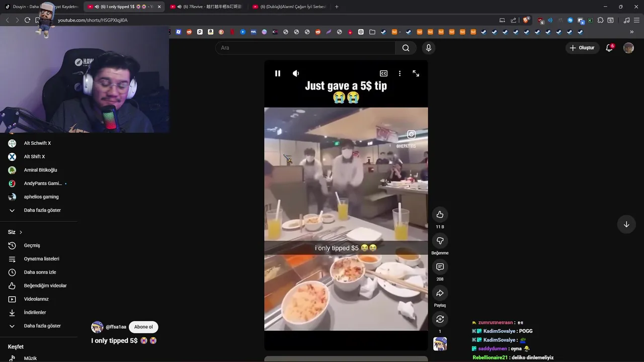Screen dimensions: 644x362
Task: Mute the Shorts video volume
Action: (x=296, y=73)
